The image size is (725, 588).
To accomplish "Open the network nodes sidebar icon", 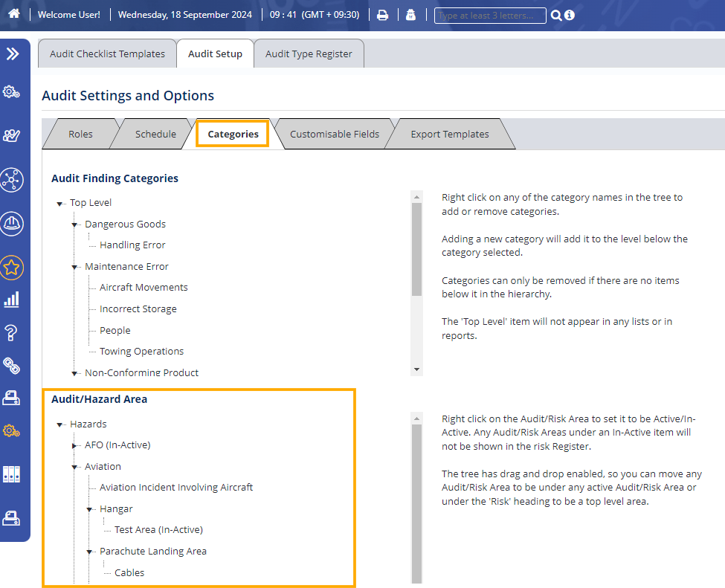I will click(12, 179).
